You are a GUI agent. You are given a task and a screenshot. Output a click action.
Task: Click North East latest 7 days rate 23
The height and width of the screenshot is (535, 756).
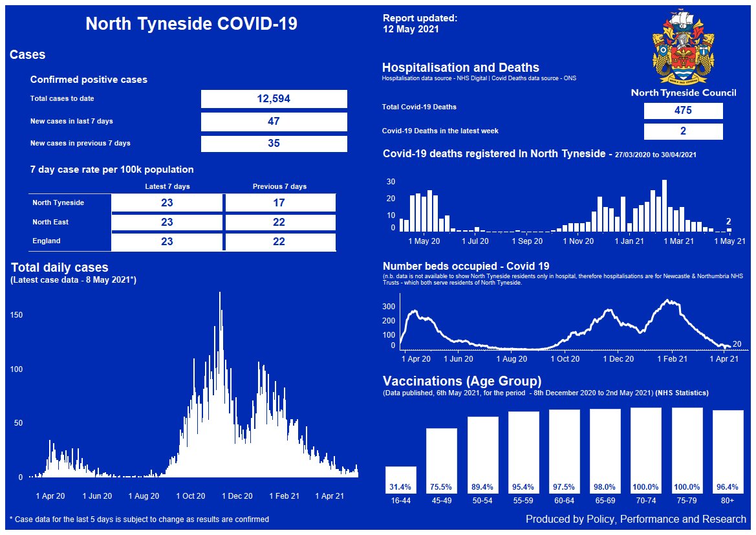(167, 223)
